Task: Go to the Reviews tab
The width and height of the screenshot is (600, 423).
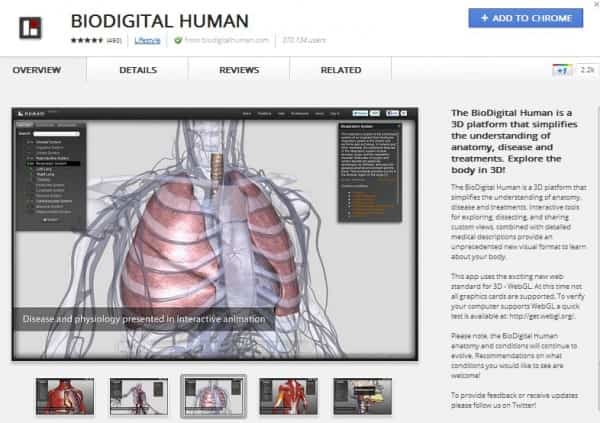Action: [239, 71]
